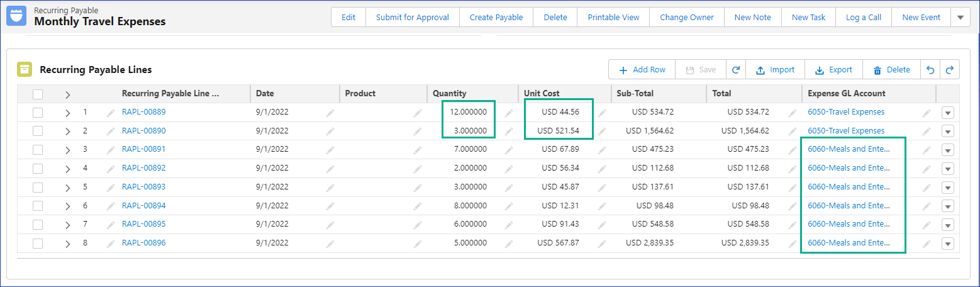The width and height of the screenshot is (980, 287).
Task: Click the redo arrow icon
Action: [x=950, y=70]
